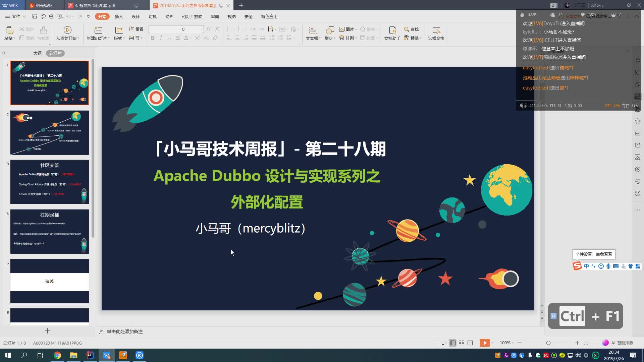
Task: Select slide 4 往期录播 thumbnail
Action: pyautogui.click(x=50, y=232)
